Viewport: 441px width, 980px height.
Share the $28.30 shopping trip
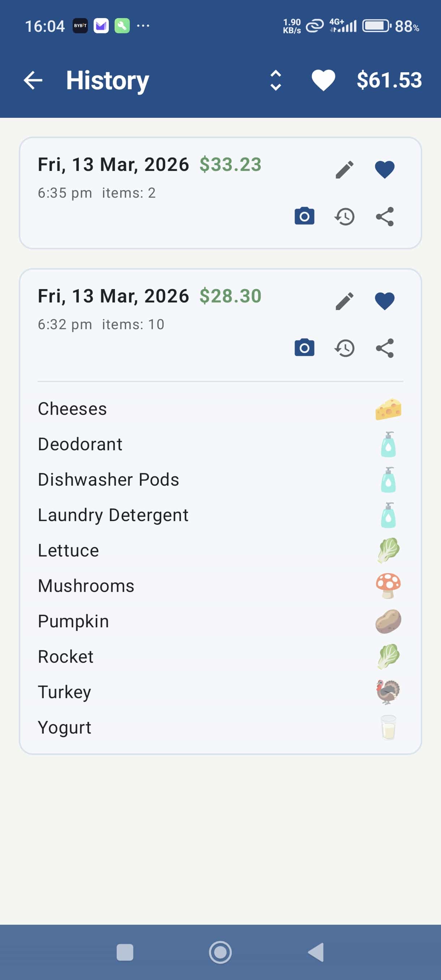384,348
